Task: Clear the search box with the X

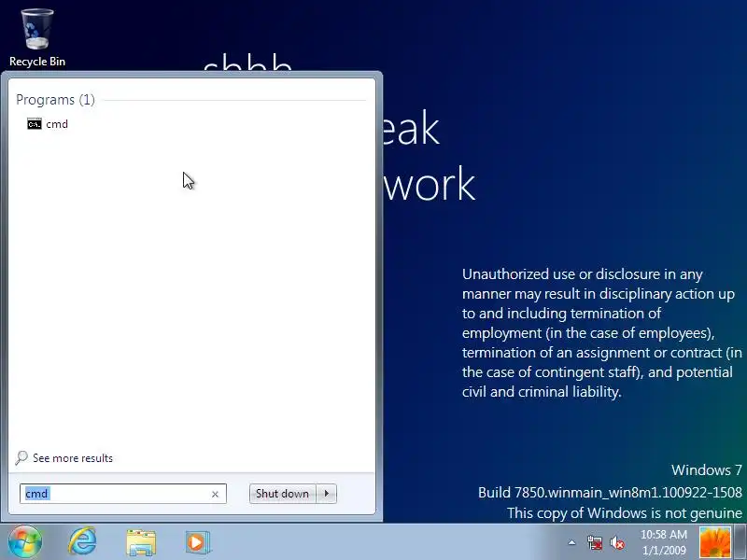Action: pyautogui.click(x=215, y=495)
